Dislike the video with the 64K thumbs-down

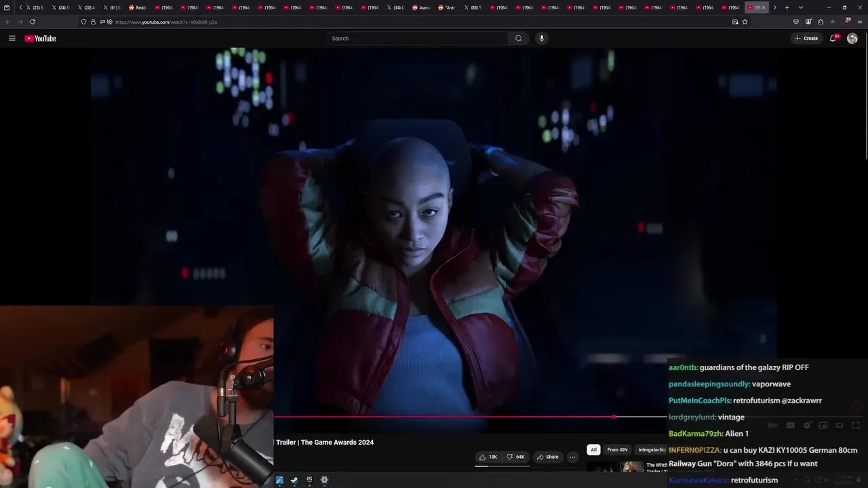pyautogui.click(x=515, y=457)
